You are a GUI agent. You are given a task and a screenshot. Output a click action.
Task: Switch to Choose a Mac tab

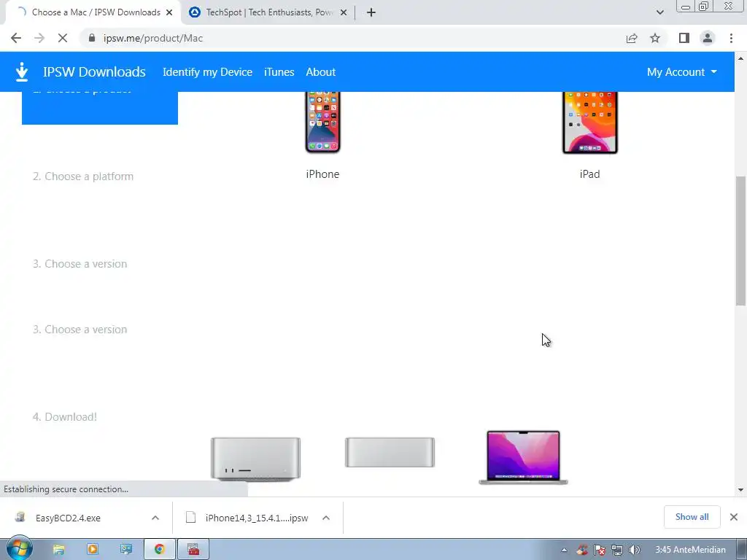click(x=94, y=12)
